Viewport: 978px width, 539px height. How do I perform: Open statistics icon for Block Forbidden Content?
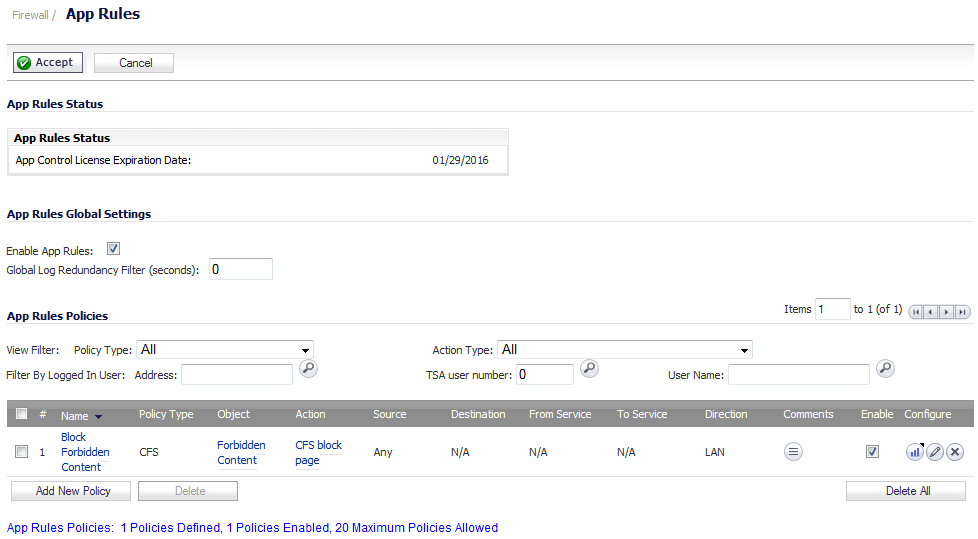click(914, 452)
